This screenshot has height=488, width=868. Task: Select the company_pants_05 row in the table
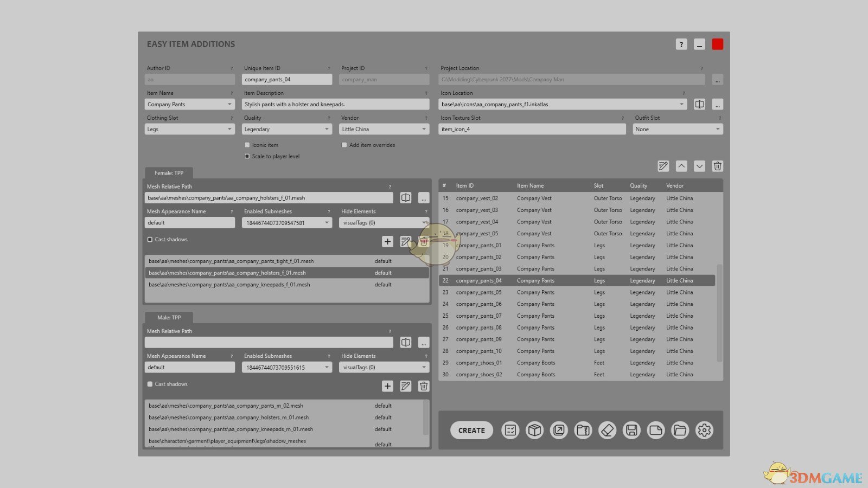(x=578, y=292)
